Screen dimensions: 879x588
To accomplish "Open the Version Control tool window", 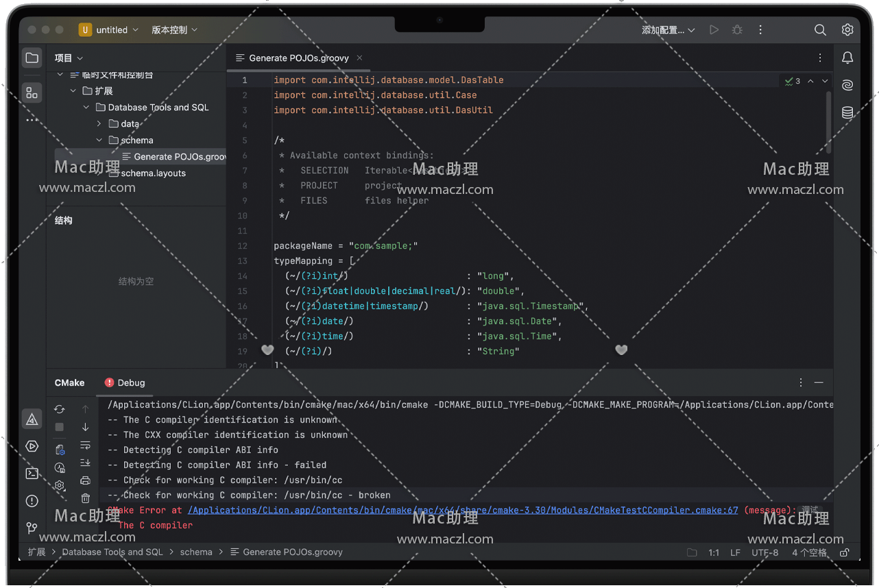I will point(32,528).
